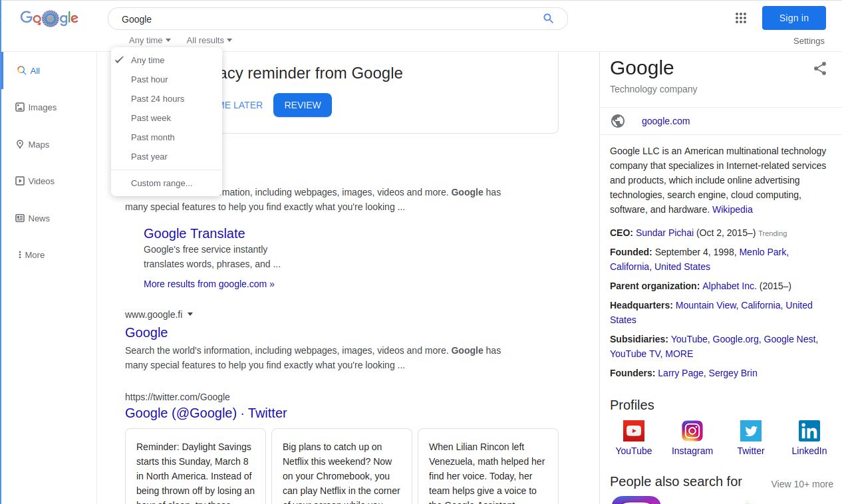Switch to Images results
This screenshot has height=504, width=842.
tap(36, 107)
